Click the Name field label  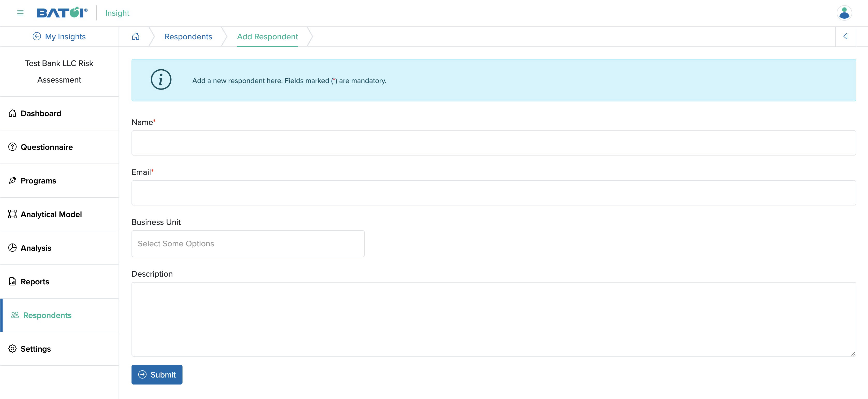[x=143, y=122]
